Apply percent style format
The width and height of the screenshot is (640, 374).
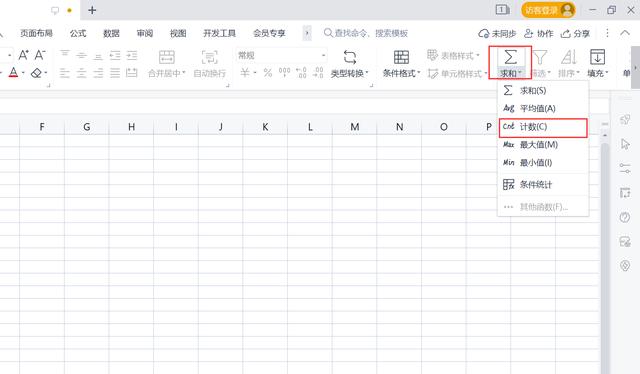pyautogui.click(x=268, y=73)
